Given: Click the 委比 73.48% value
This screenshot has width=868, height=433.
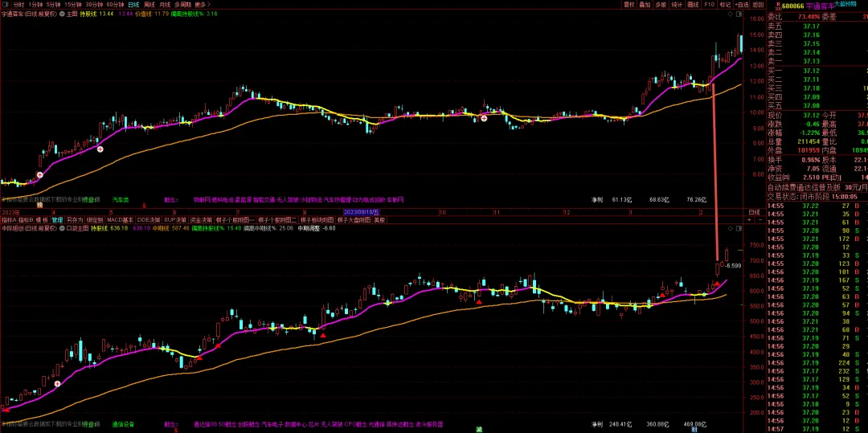Looking at the screenshot, I should (x=809, y=17).
